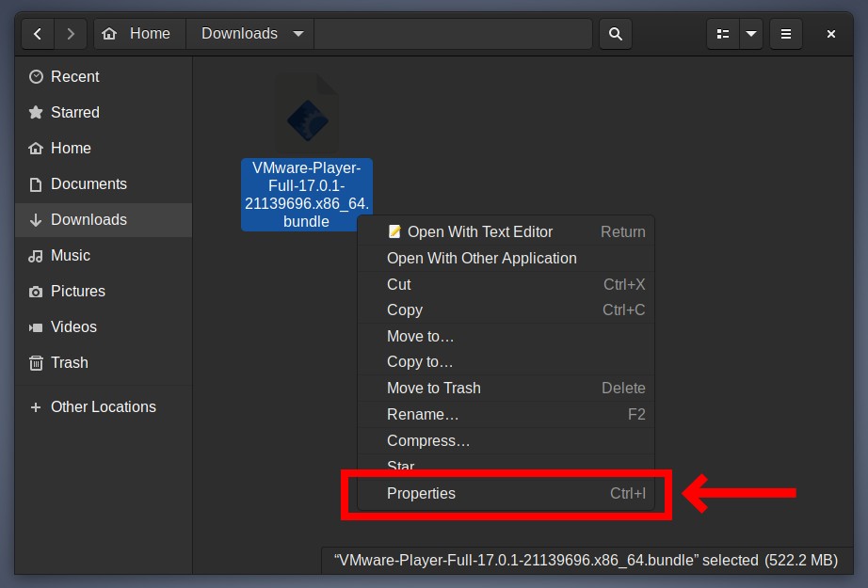
Task: Open Recent in the sidebar
Action: click(x=104, y=76)
